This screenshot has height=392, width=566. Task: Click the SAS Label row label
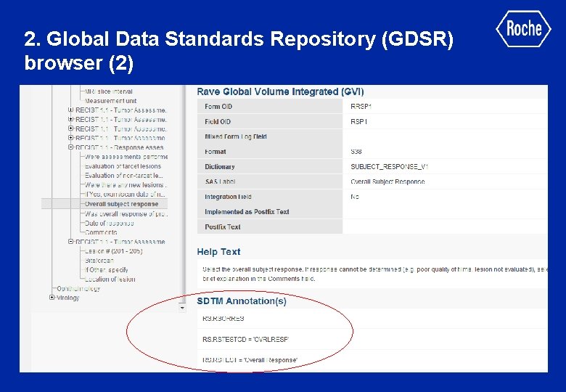click(x=220, y=181)
